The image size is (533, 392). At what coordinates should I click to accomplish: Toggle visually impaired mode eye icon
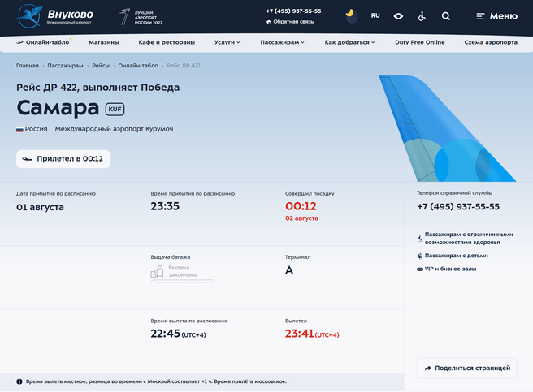coord(398,16)
